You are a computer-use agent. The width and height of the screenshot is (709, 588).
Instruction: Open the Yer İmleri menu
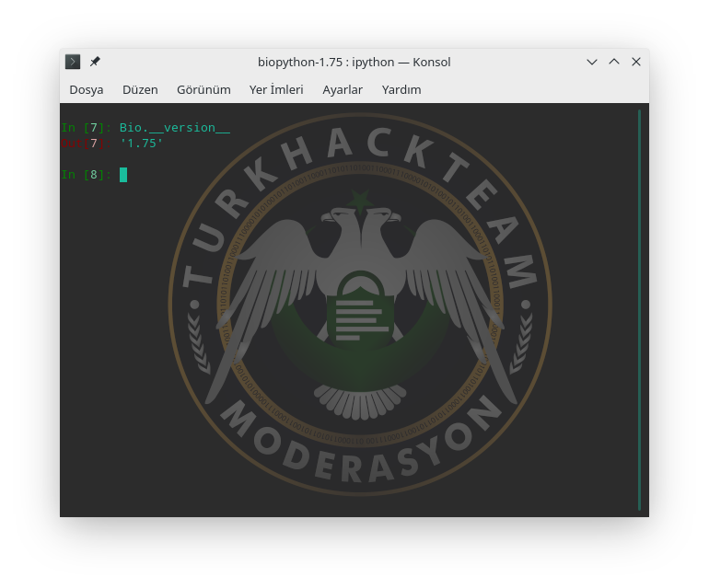[x=276, y=89]
